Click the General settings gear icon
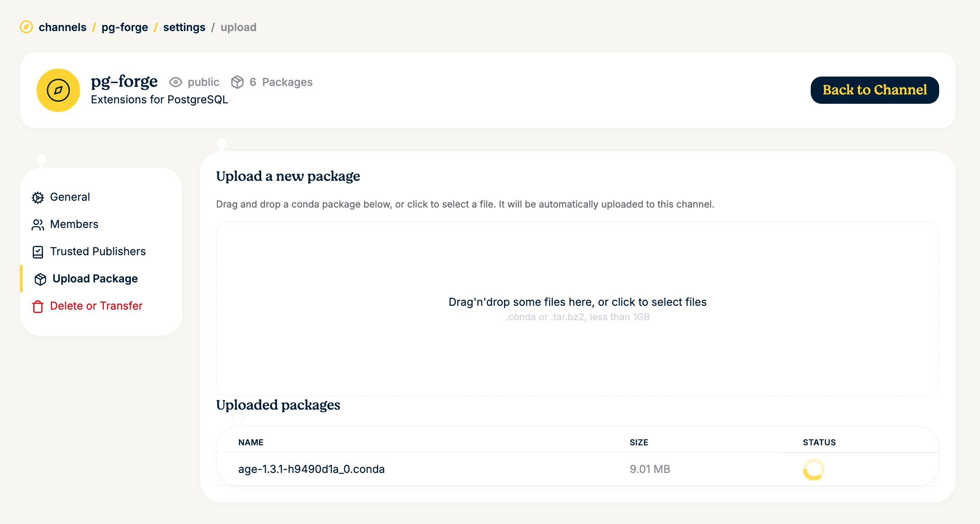Viewport: 980px width, 524px height. (38, 197)
